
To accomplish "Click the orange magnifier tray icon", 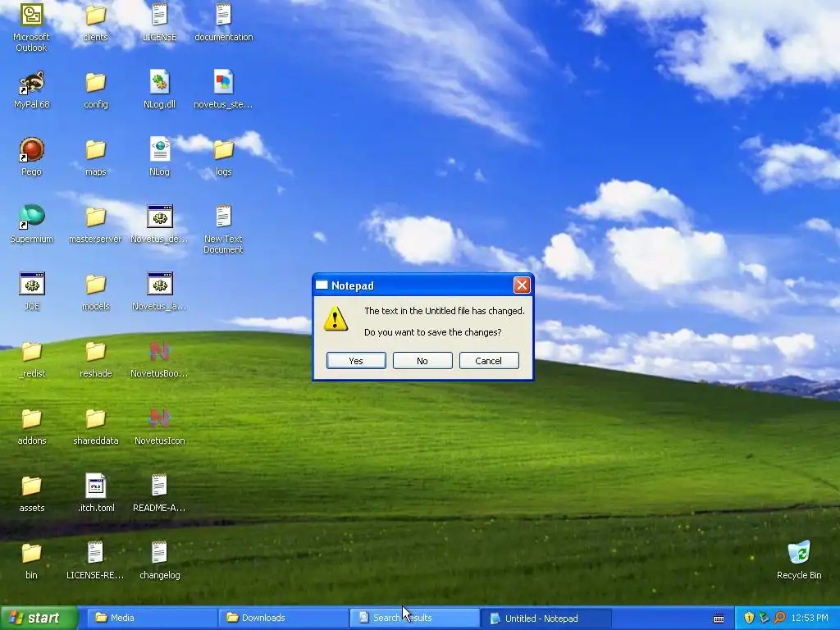I will (x=779, y=618).
